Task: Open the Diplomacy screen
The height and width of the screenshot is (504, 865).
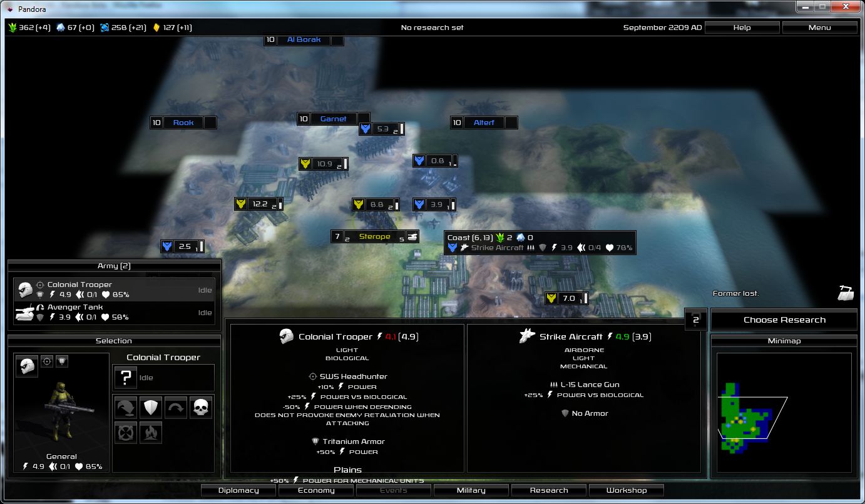Action: (238, 490)
